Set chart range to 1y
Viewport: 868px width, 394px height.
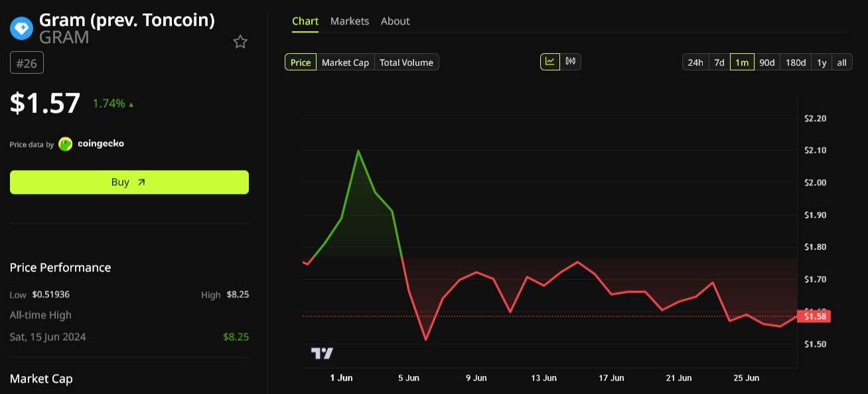coord(822,62)
